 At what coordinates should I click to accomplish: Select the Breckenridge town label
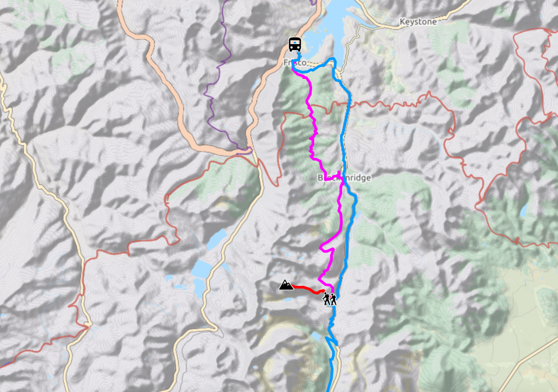coord(344,177)
